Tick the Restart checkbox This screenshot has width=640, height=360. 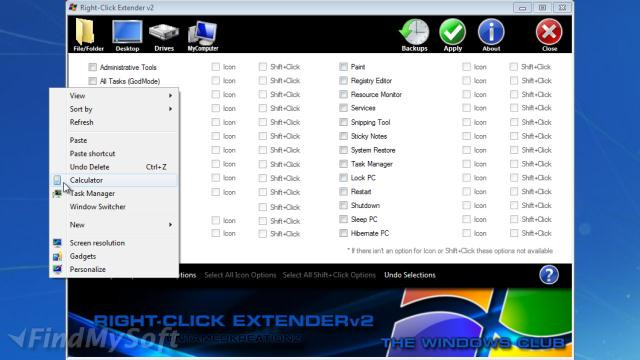coord(343,191)
